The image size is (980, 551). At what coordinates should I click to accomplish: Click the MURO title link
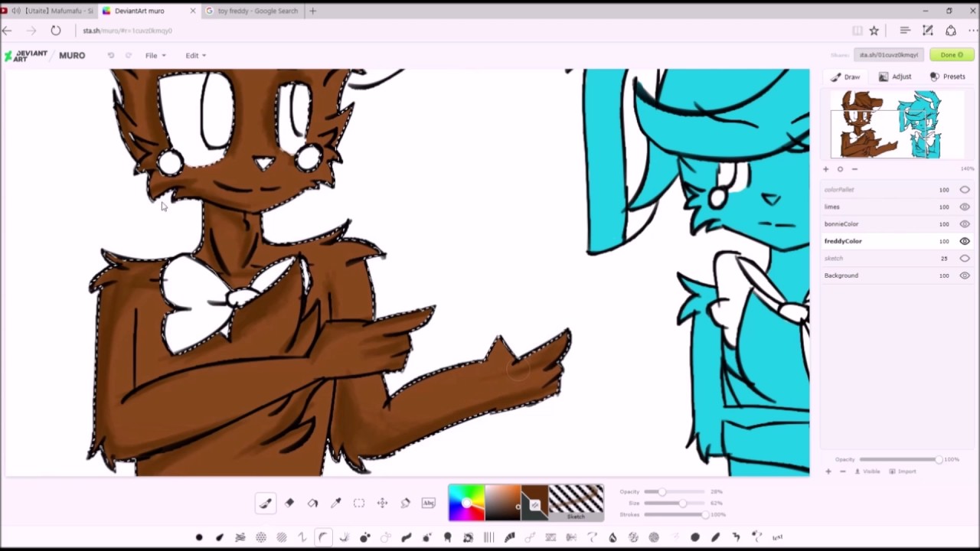pyautogui.click(x=72, y=55)
